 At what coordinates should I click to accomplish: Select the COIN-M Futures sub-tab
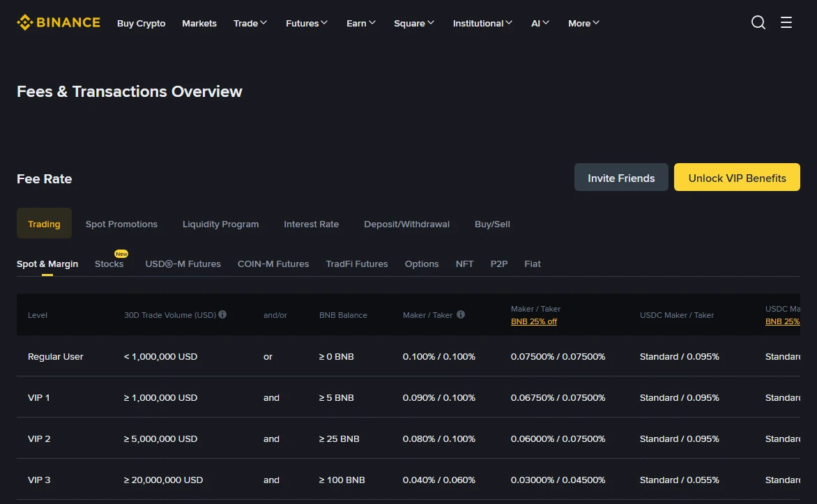273,264
